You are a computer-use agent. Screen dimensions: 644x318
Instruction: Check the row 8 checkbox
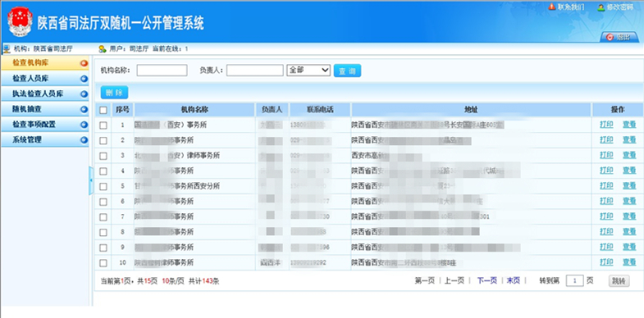103,232
